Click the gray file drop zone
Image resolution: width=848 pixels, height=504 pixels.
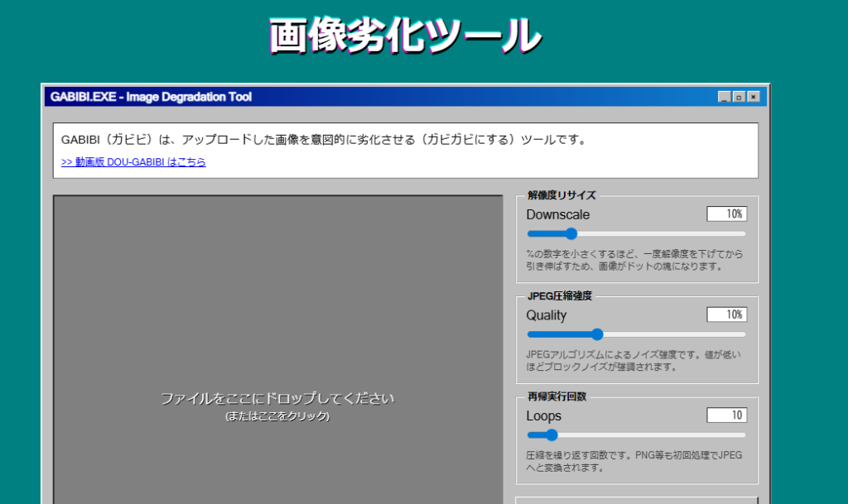tap(277, 348)
